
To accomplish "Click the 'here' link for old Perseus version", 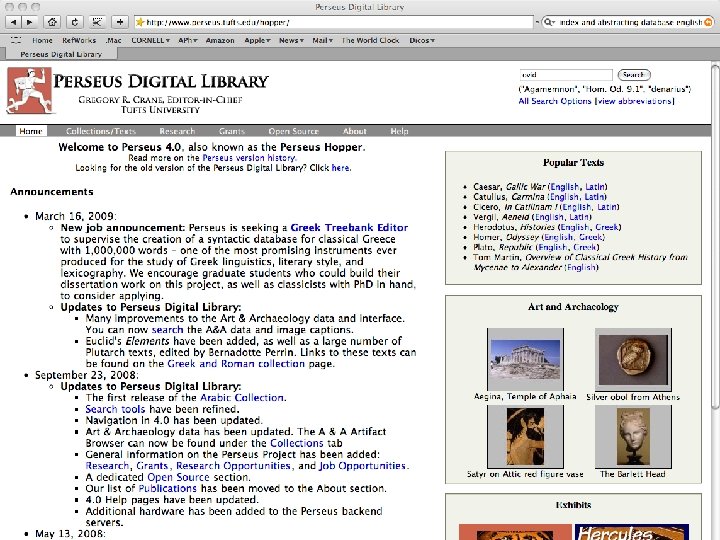I will [340, 168].
